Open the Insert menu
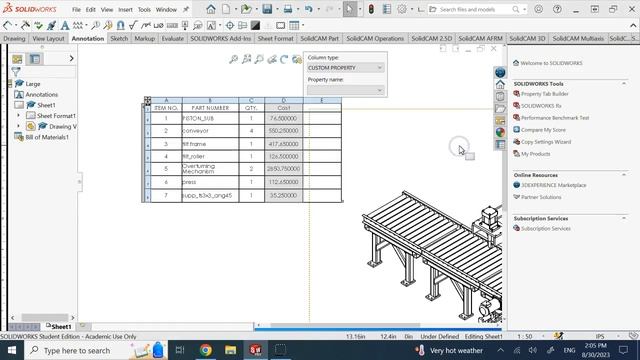The width and height of the screenshot is (640, 360). coord(125,9)
